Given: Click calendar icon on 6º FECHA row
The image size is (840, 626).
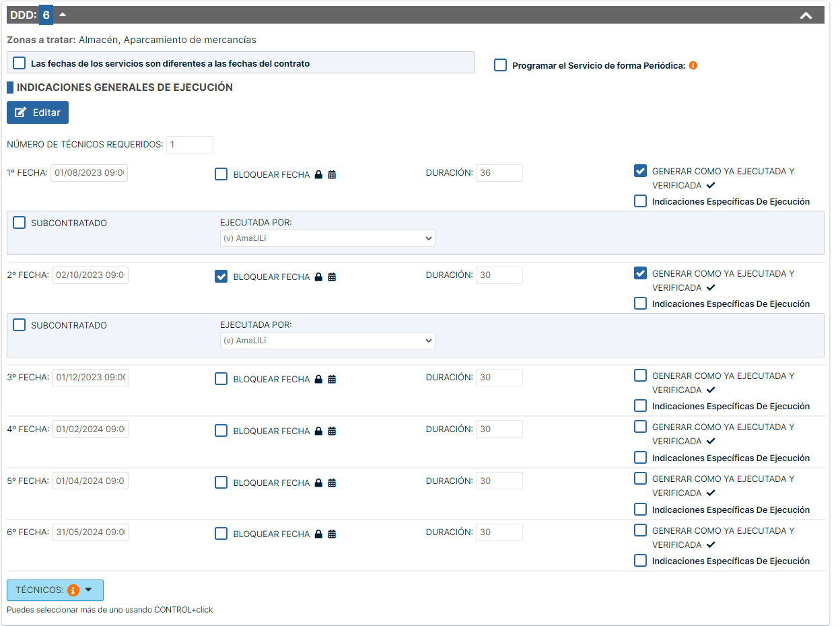Looking at the screenshot, I should pos(332,534).
